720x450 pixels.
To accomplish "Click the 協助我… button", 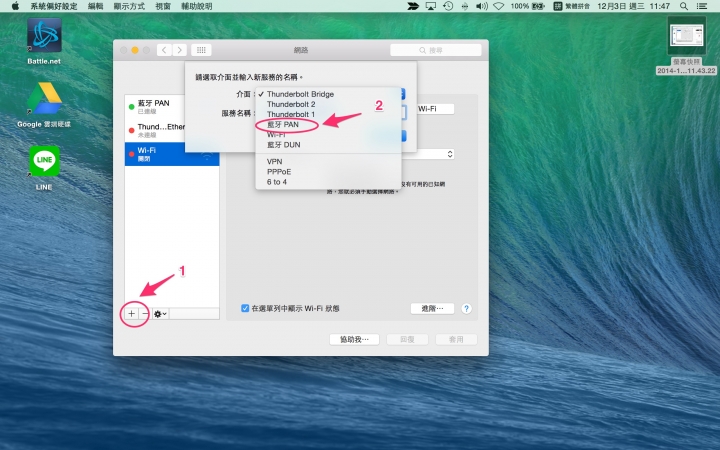I will click(x=354, y=339).
